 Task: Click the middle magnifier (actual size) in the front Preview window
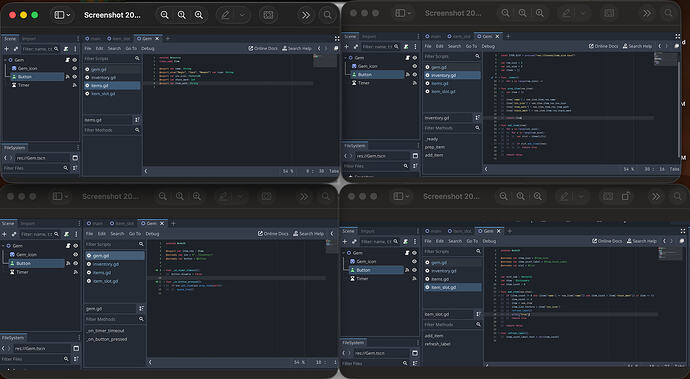point(182,15)
